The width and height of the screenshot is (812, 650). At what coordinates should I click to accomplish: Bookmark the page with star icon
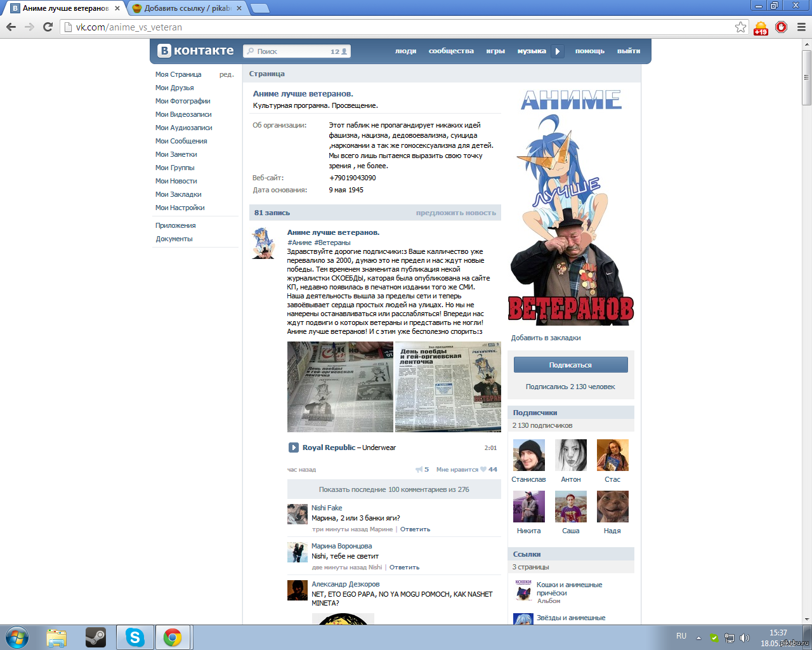(x=740, y=27)
